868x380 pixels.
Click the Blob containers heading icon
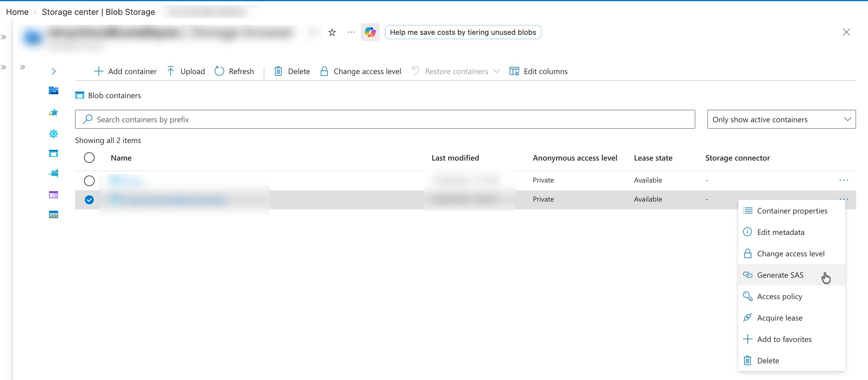tap(79, 95)
